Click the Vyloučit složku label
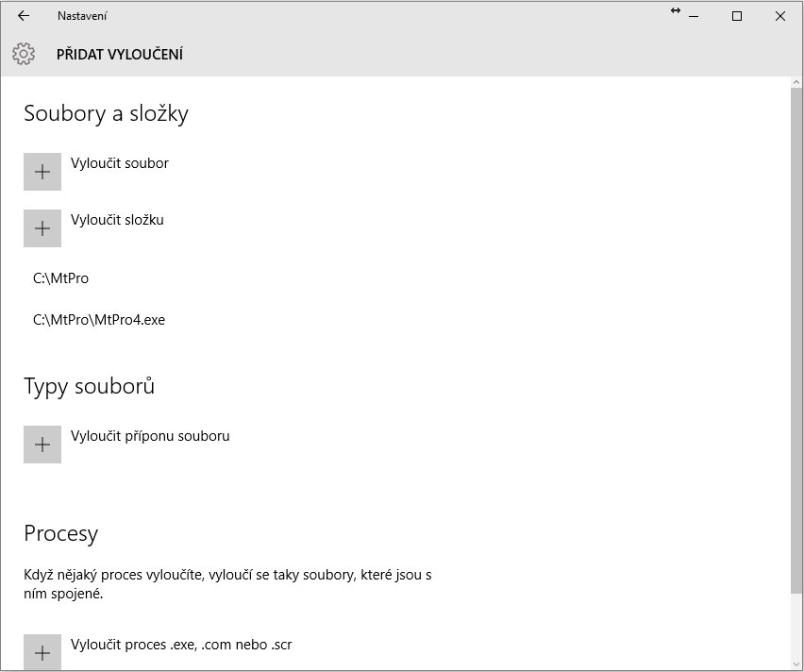Viewport: 804px width, 672px height. 117,219
